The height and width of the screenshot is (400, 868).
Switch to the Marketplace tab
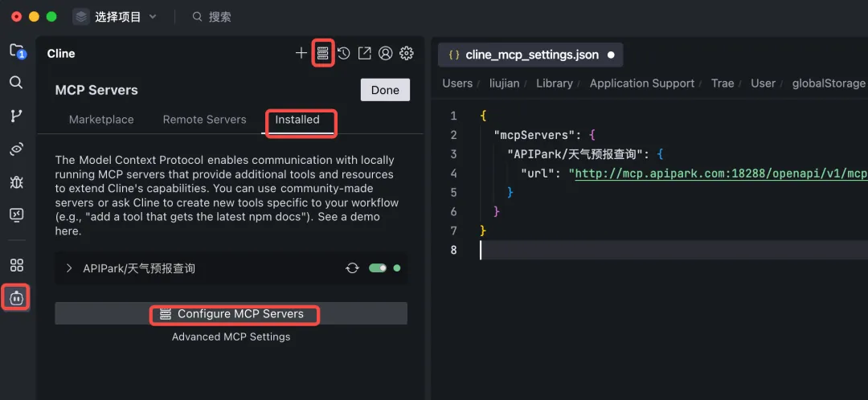(101, 120)
